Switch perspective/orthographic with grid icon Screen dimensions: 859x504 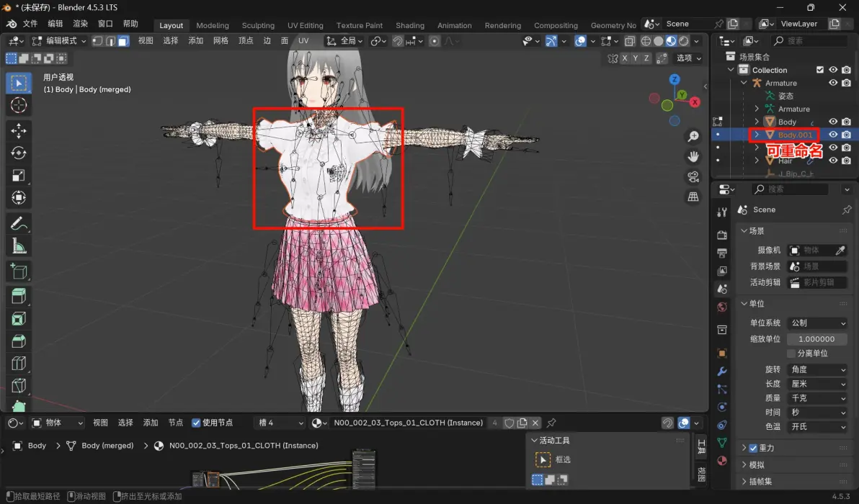tap(693, 197)
